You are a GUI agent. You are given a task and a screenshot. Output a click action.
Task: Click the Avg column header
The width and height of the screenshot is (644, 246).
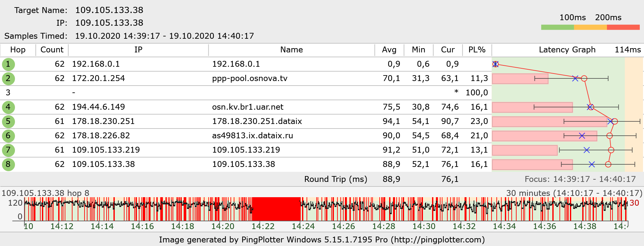tap(389, 50)
